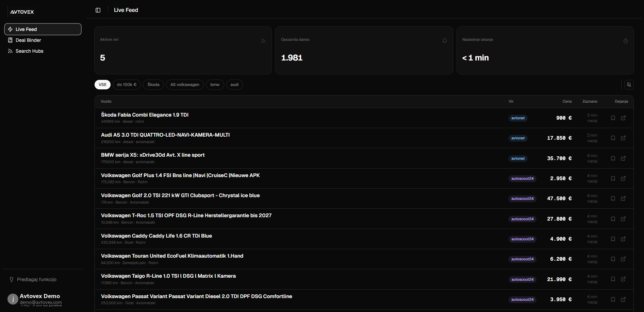This screenshot has width=644, height=312.
Task: Open Audi A5 listing in external link
Action: pyautogui.click(x=623, y=138)
